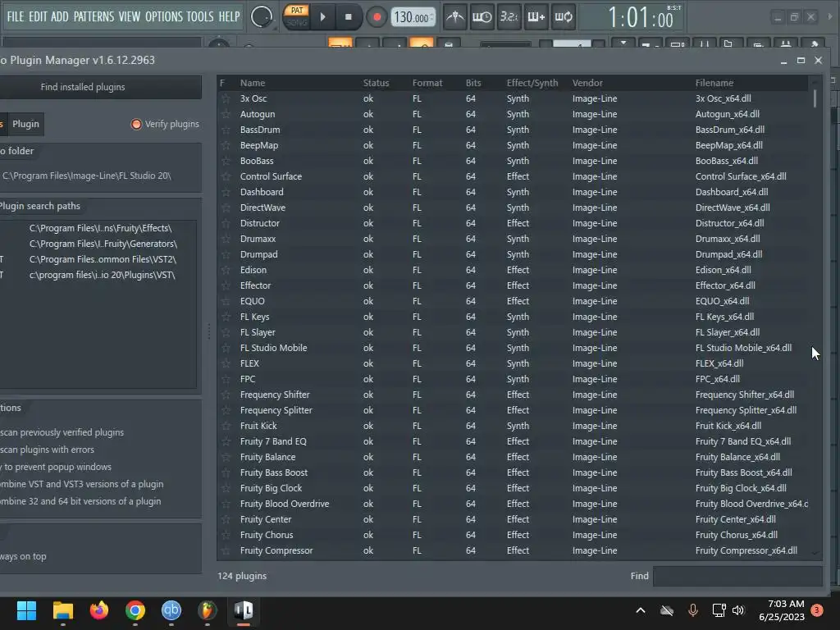
Task: Click Fruity Blood Overdrive plugin name
Action: 285,504
